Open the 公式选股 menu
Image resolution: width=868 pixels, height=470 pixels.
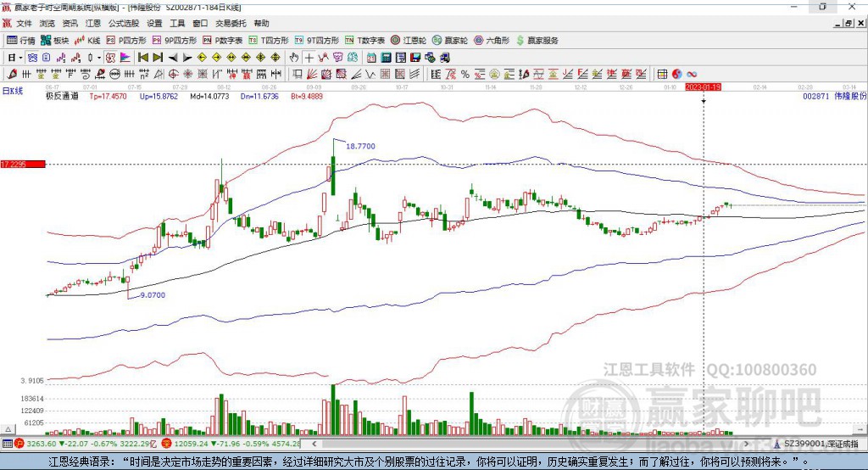point(124,23)
